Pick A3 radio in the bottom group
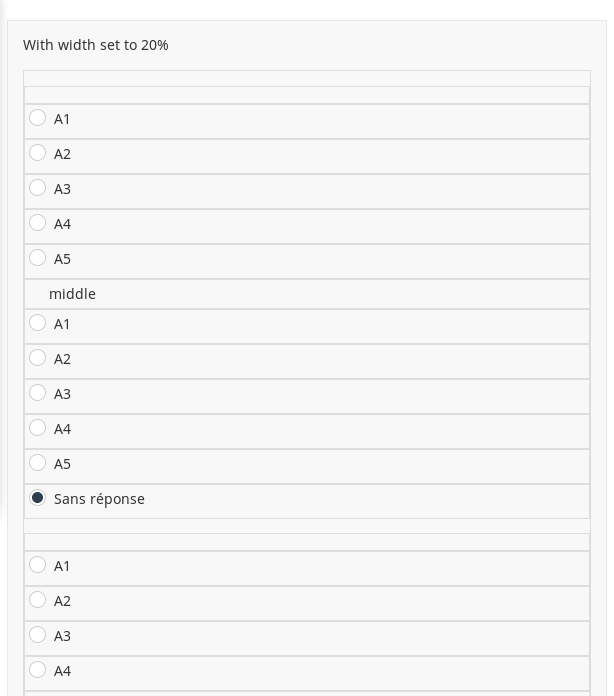614x696 pixels. click(38, 635)
